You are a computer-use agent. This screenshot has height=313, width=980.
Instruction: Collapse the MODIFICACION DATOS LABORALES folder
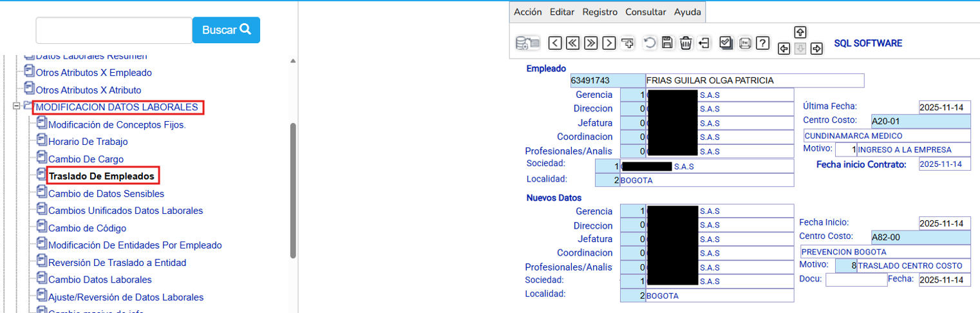tap(17, 106)
